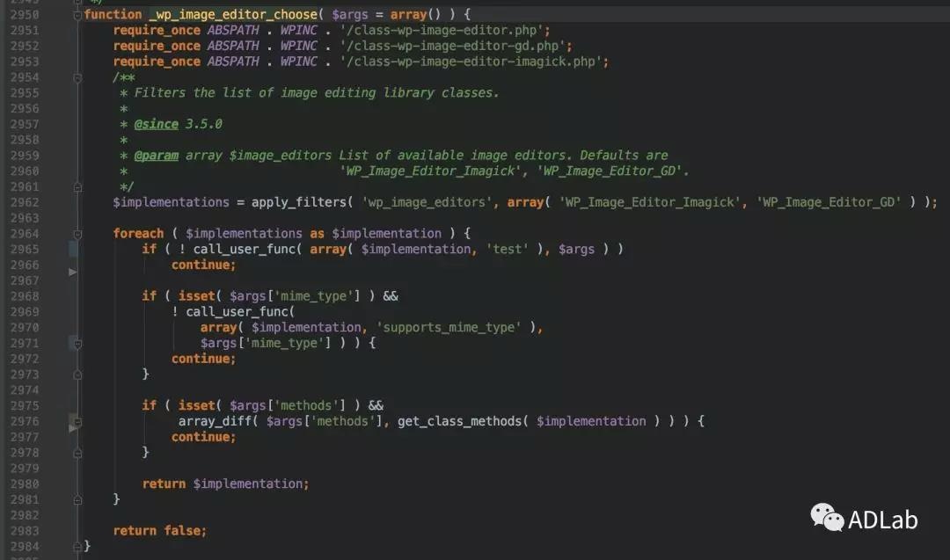Place cursor on 'return false;' statement
The image size is (950, 560).
(159, 530)
